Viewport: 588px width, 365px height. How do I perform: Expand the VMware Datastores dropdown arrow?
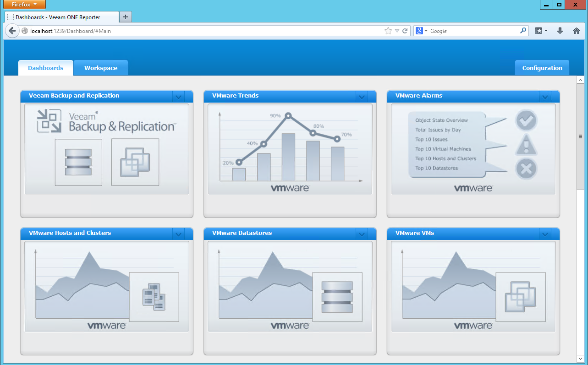(362, 234)
